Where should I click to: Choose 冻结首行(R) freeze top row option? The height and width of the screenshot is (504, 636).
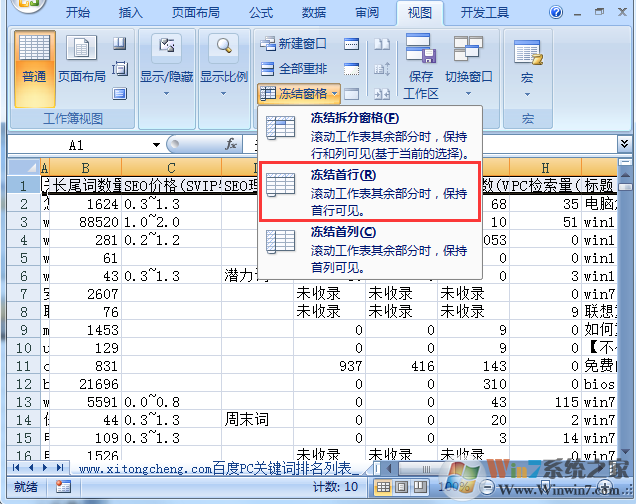click(370, 191)
